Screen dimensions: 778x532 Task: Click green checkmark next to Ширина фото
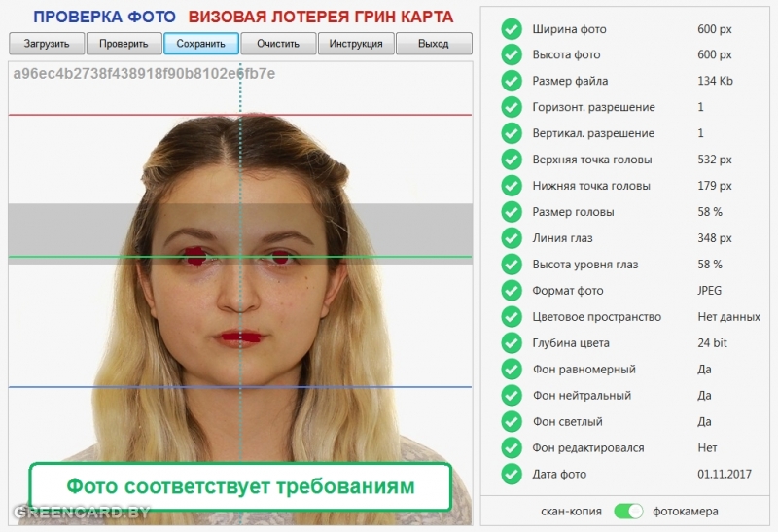(x=512, y=29)
